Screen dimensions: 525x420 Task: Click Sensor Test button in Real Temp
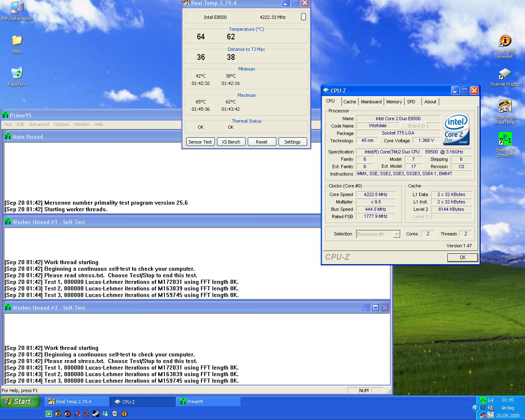(200, 142)
